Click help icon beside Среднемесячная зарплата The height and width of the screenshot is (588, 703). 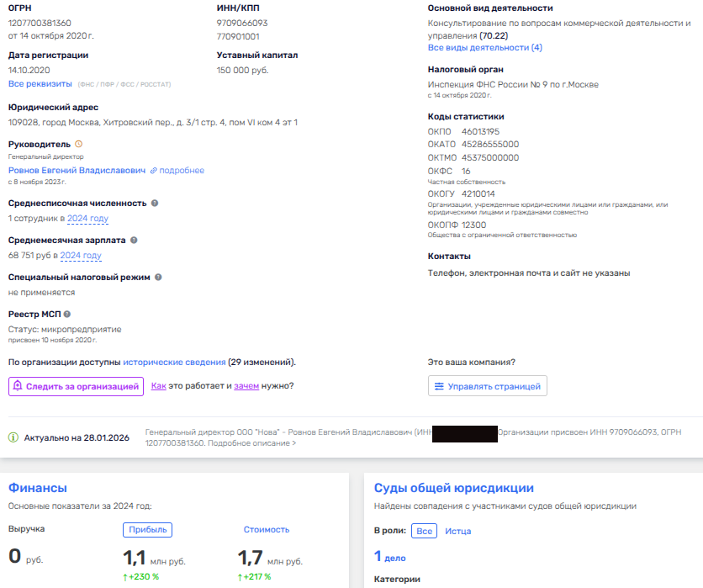pos(134,241)
